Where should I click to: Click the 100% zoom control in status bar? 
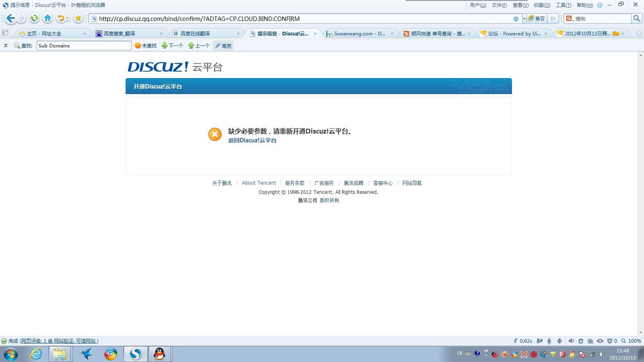click(631, 341)
